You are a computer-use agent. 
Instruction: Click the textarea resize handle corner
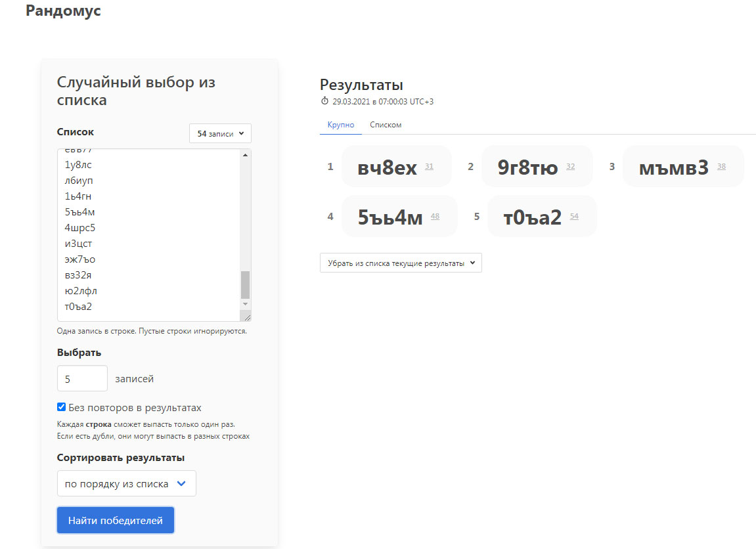click(x=246, y=316)
